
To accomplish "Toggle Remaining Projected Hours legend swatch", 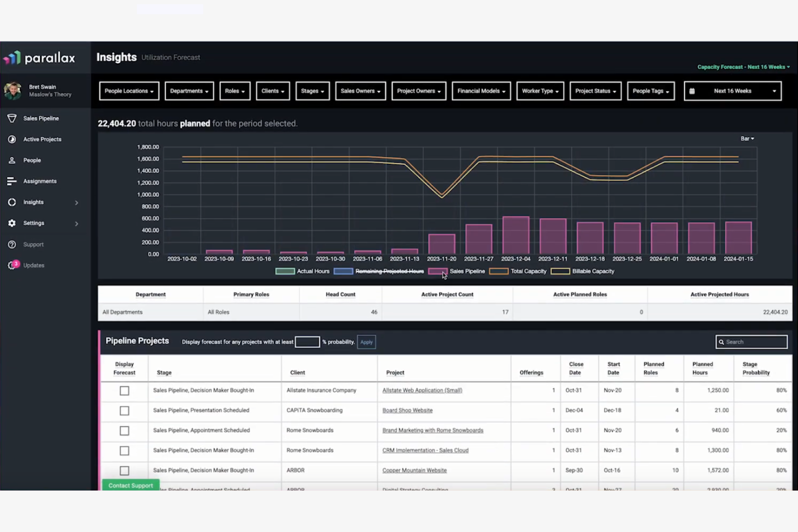I will [x=343, y=271].
